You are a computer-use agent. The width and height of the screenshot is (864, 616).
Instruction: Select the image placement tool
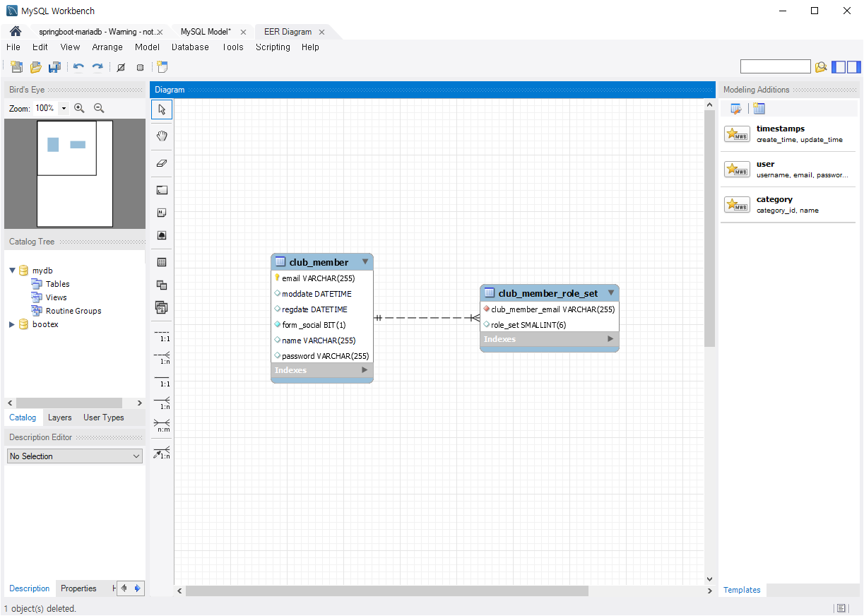point(162,235)
